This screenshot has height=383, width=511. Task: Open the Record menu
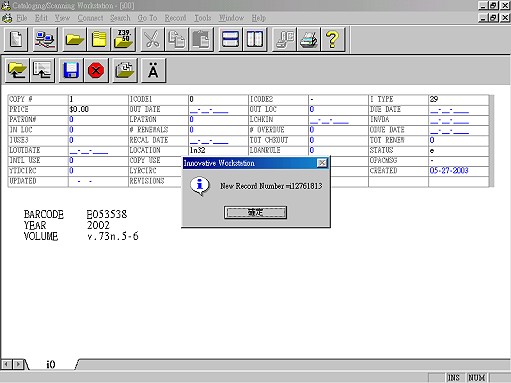tap(175, 18)
